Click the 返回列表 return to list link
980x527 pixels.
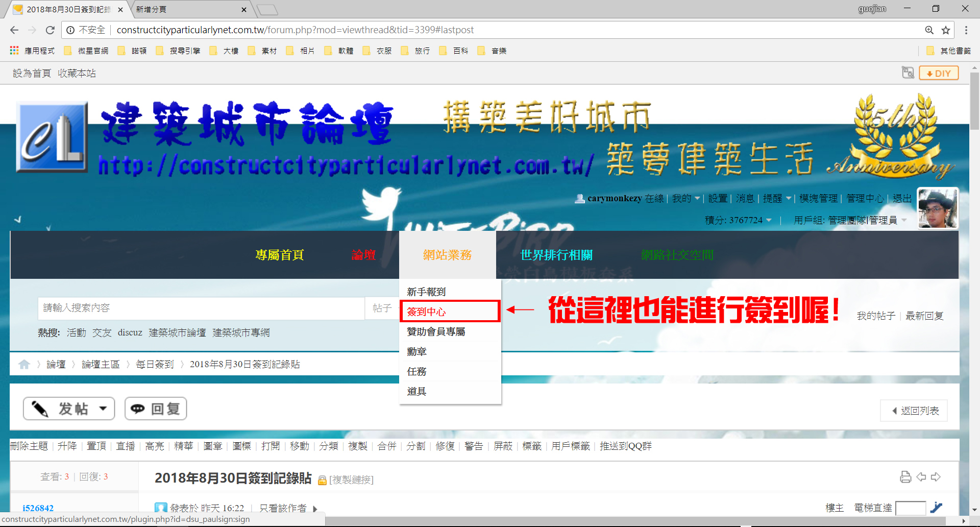pyautogui.click(x=914, y=411)
